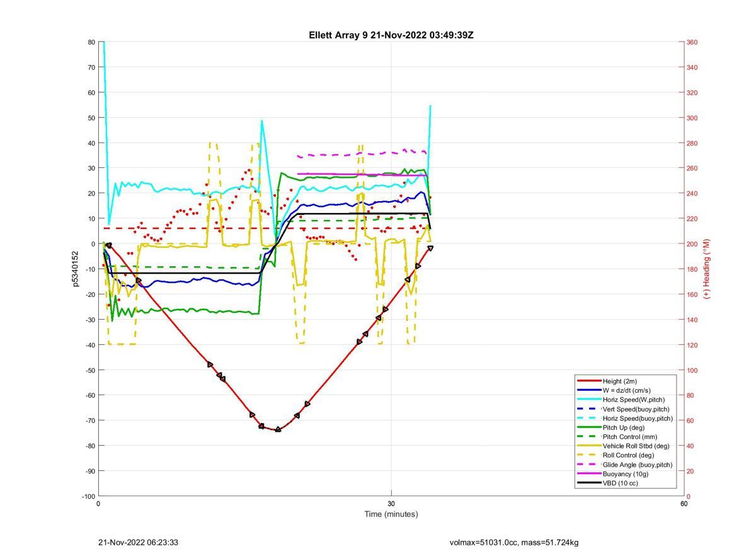
Task: Select legend text "Pitch Up (deg)"
Action: (624, 427)
